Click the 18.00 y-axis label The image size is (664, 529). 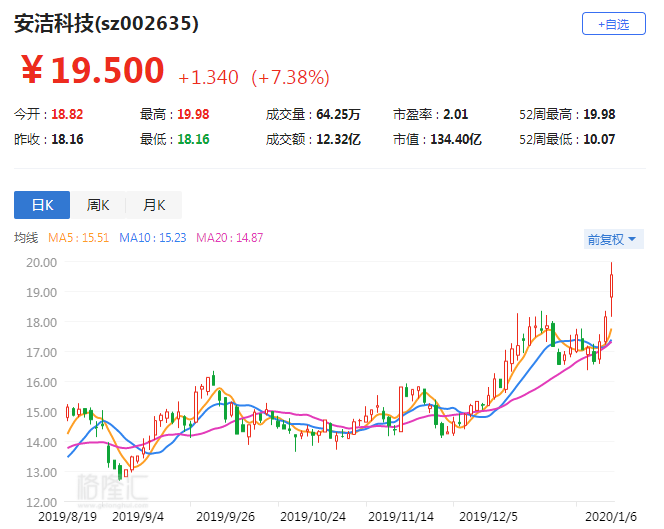pos(42,323)
